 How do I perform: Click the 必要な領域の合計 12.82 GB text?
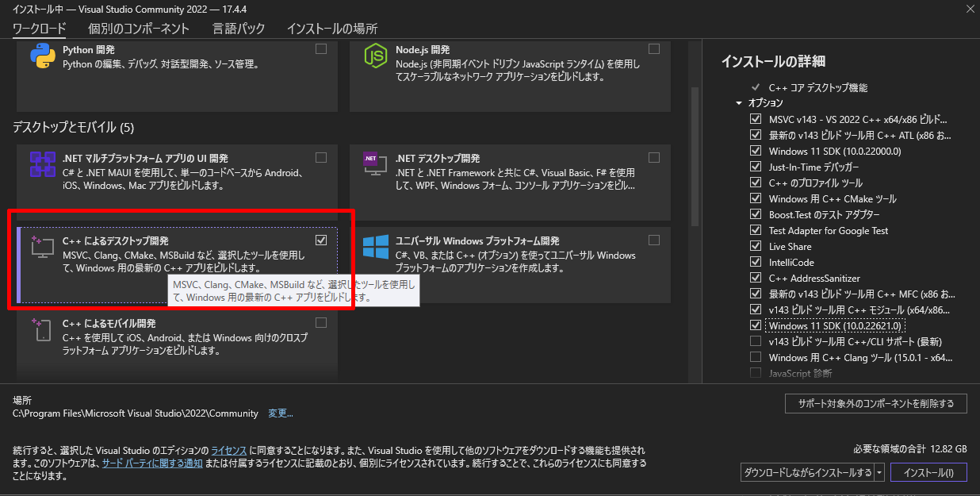(910, 448)
